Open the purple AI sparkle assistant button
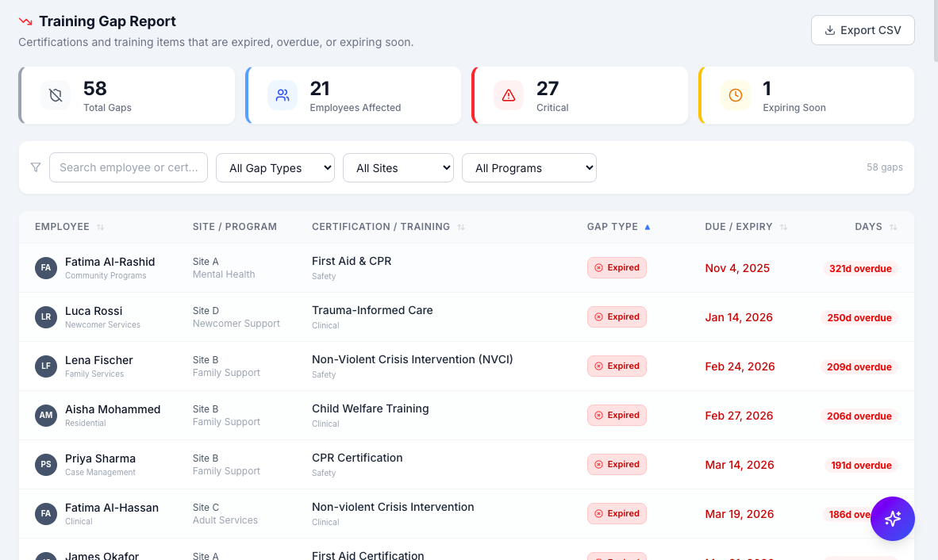The image size is (938, 560). coord(893,519)
